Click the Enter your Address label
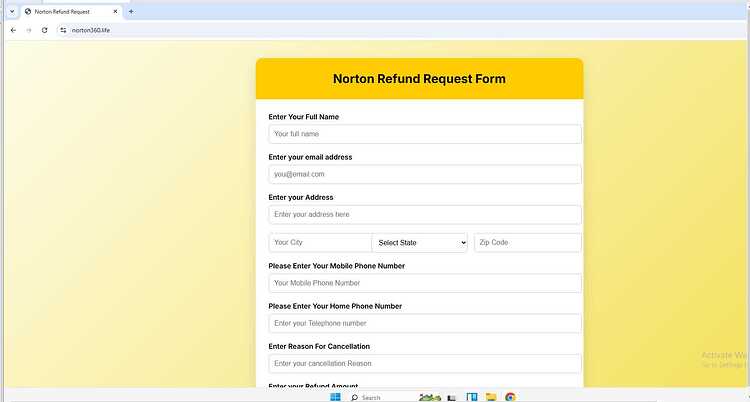The width and height of the screenshot is (750, 402). 301,197
